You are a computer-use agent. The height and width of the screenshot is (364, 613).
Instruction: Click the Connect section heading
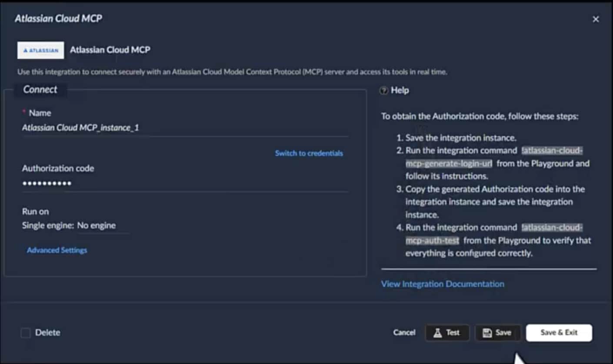click(x=40, y=89)
